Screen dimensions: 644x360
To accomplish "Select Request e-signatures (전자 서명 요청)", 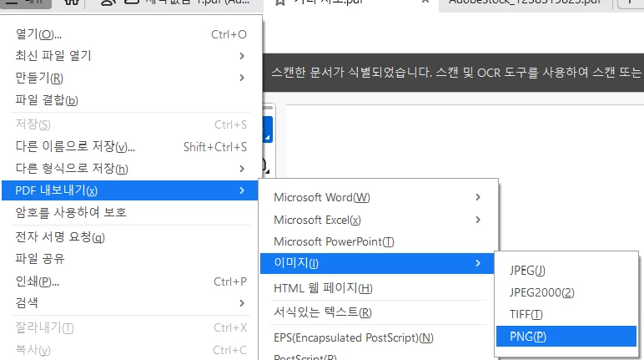I will point(131,237).
